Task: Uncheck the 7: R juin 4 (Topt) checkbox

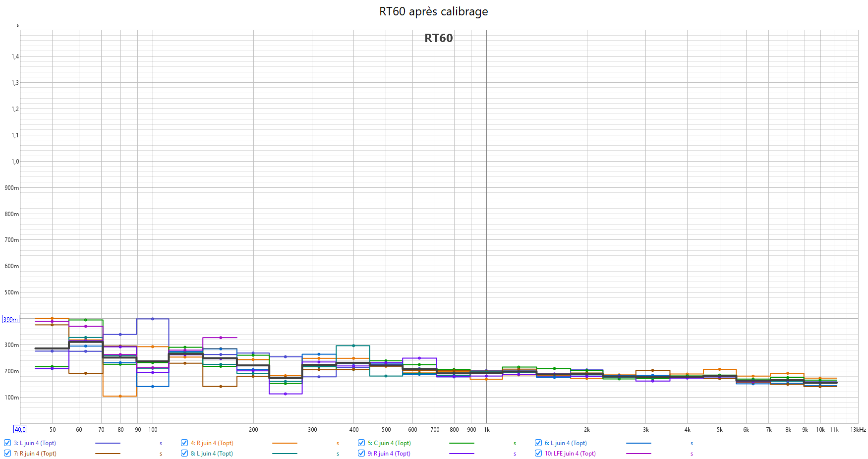Action: tap(7, 454)
